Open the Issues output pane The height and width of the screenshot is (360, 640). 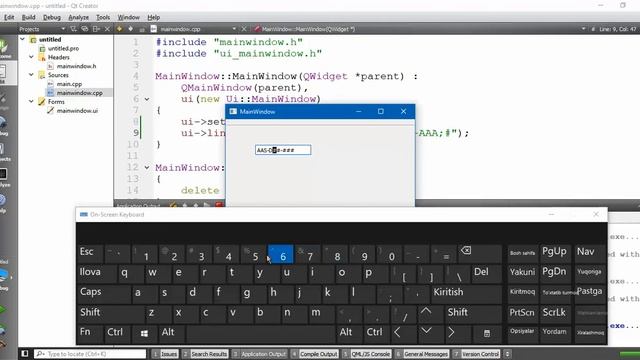(x=165, y=354)
